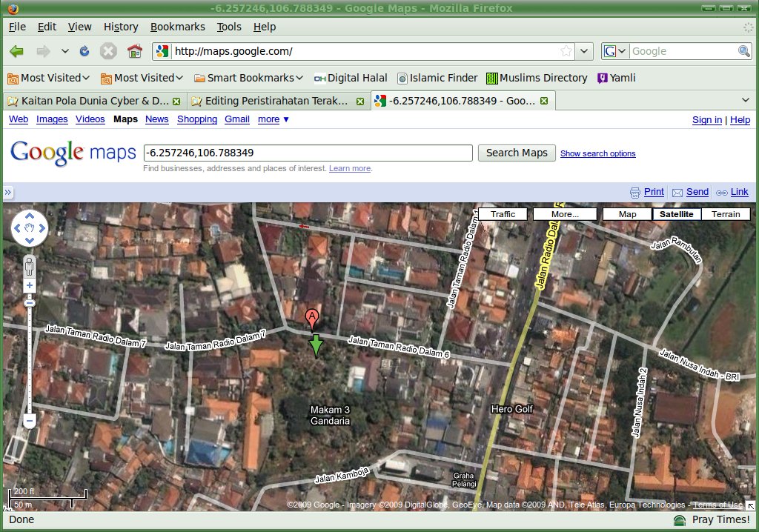This screenshot has width=759, height=532.
Task: Click the map zoom slider handle
Action: (x=30, y=304)
